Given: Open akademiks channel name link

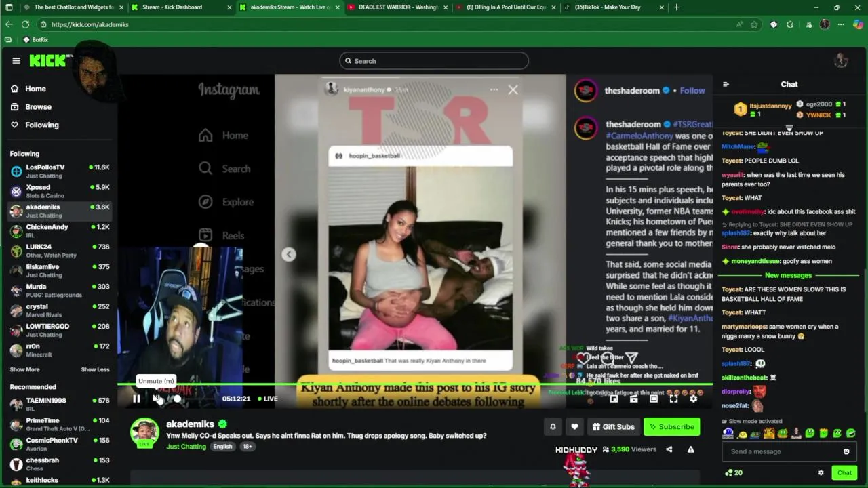Looking at the screenshot, I should [x=190, y=424].
